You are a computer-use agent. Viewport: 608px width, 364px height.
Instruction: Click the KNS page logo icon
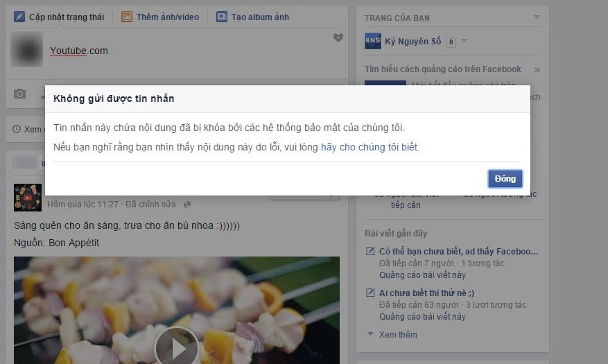click(373, 42)
